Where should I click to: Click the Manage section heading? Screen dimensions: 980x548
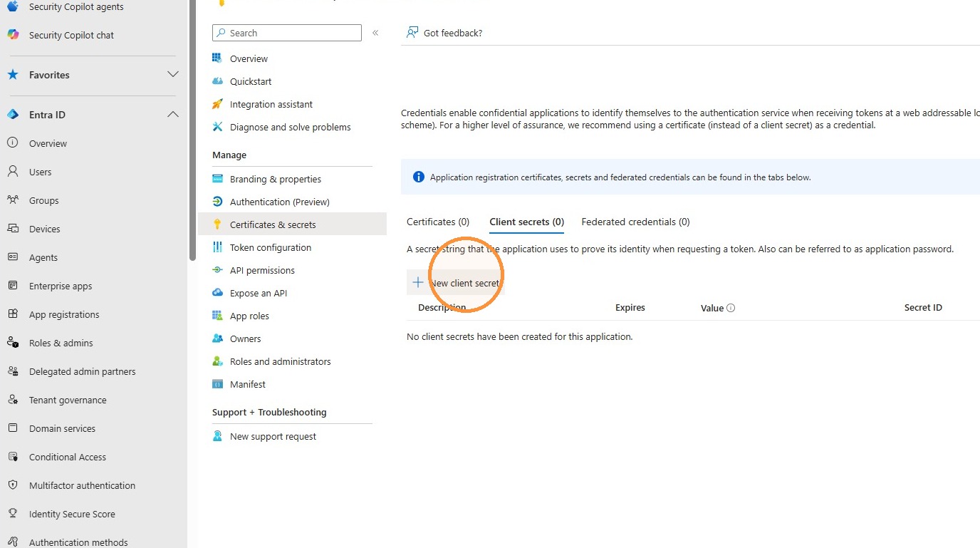click(229, 155)
